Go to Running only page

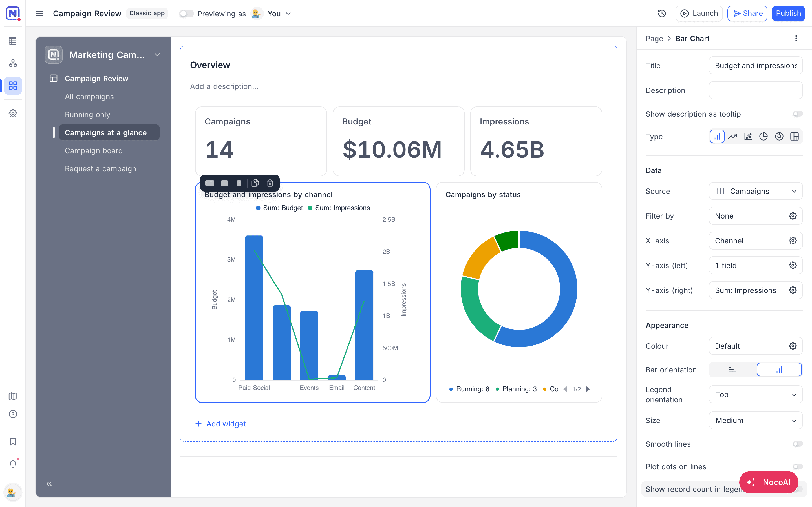[87, 115]
